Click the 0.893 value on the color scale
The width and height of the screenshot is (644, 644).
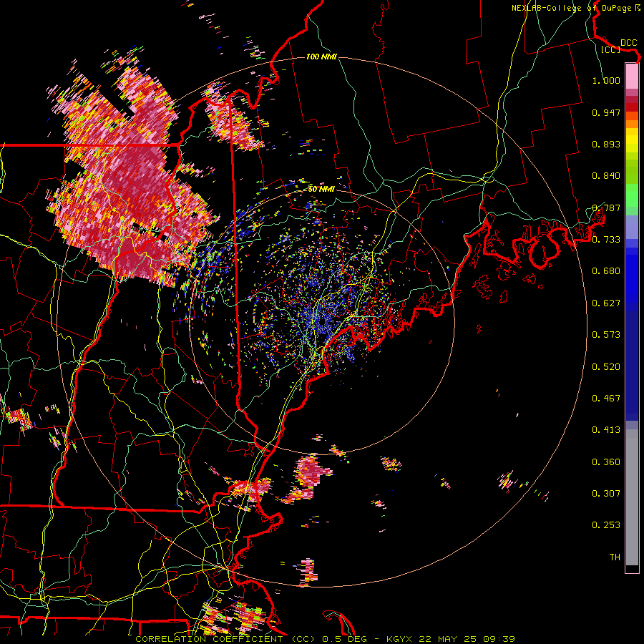coord(606,144)
